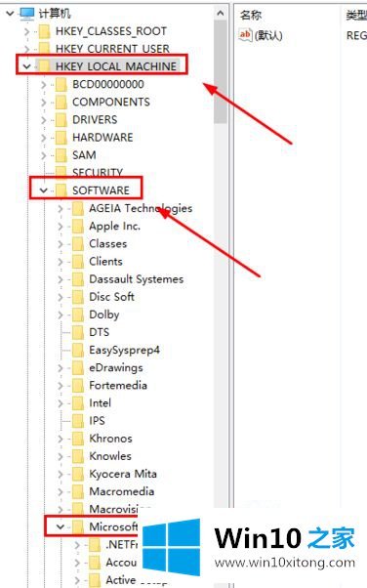Select Disc Soft key
Screen dimensions: 367x588
click(x=111, y=297)
